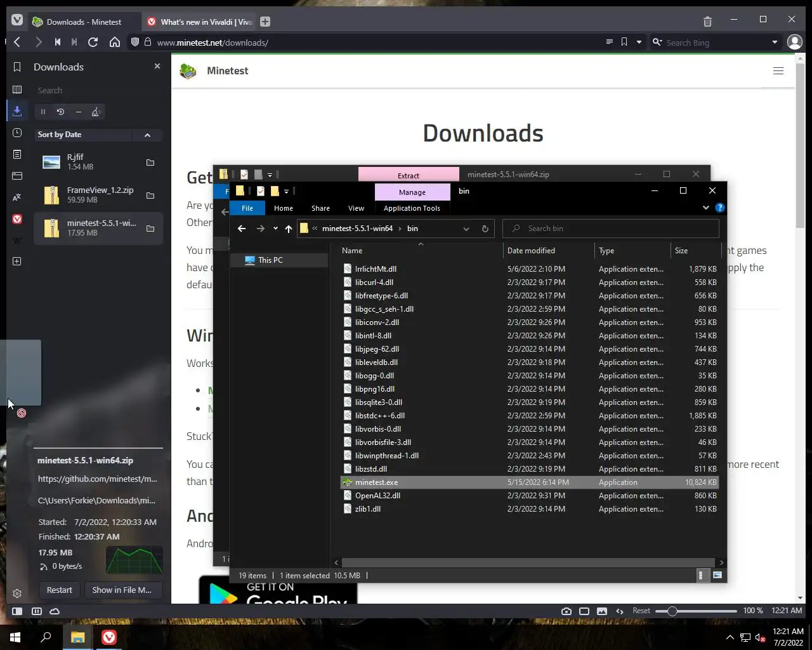Open folder for FrameView_1.2.zip download
The width and height of the screenshot is (812, 650).
150,196
